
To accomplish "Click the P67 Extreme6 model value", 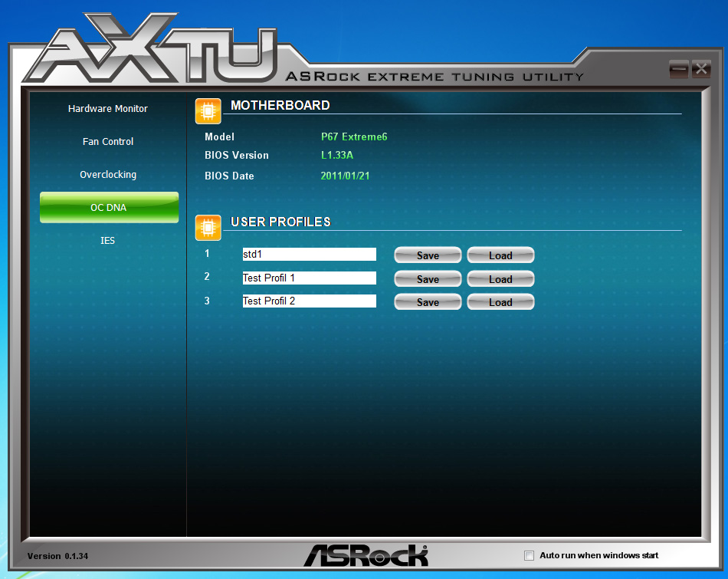I will 354,137.
